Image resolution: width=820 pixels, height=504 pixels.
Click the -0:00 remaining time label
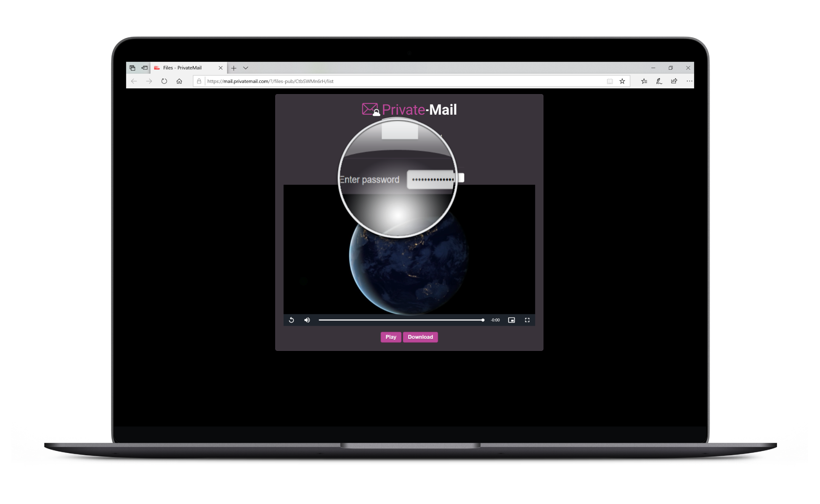click(x=495, y=320)
